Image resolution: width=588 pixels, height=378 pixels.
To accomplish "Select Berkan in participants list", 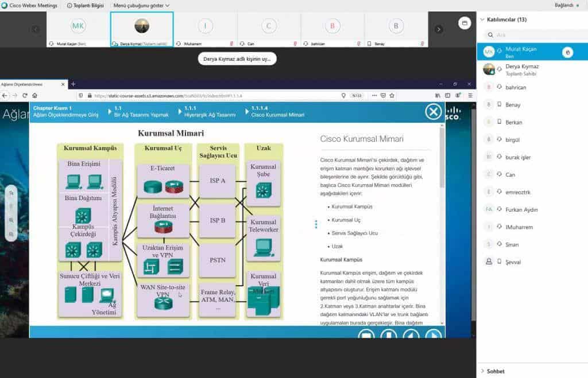I will tap(532, 122).
